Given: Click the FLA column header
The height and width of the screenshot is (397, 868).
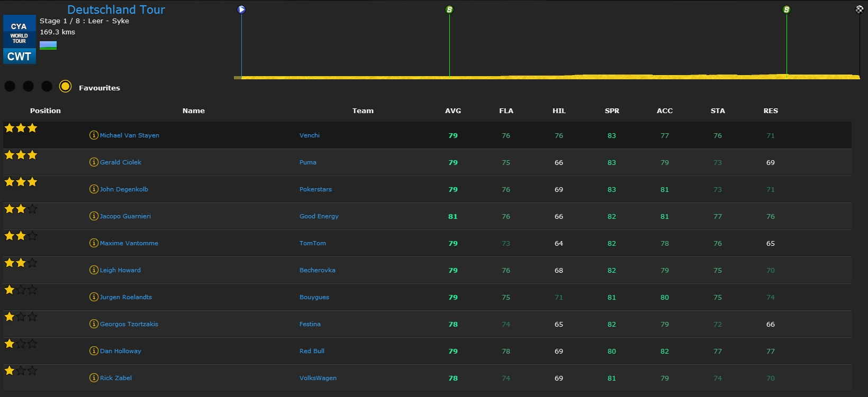Looking at the screenshot, I should point(506,110).
